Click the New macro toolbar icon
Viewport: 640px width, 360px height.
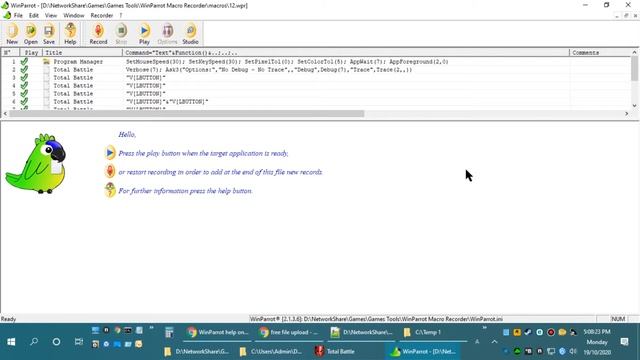[12, 34]
